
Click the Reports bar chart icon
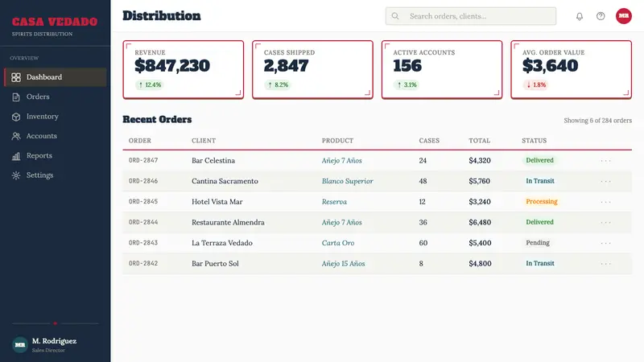click(x=16, y=155)
